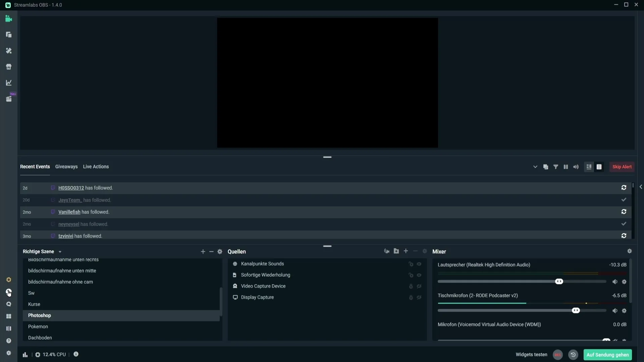Add a source folder in Quellen
Screen dimensions: 644x362
click(x=396, y=251)
